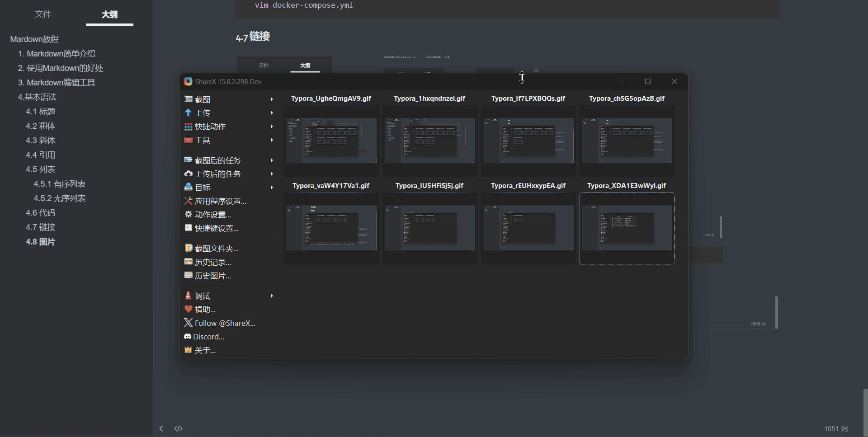
Task: Jump to outline item 4.6 代码
Action: click(41, 213)
